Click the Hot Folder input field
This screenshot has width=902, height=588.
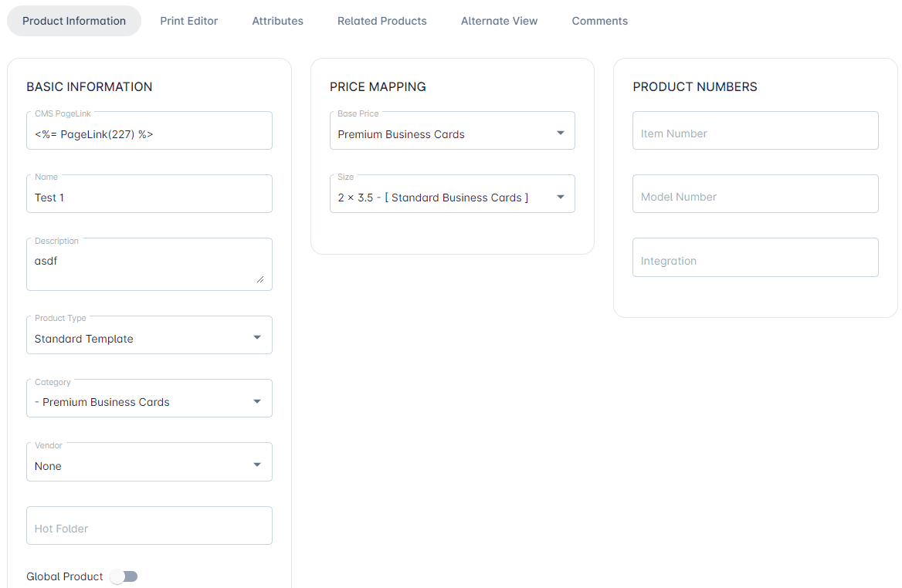coord(149,528)
